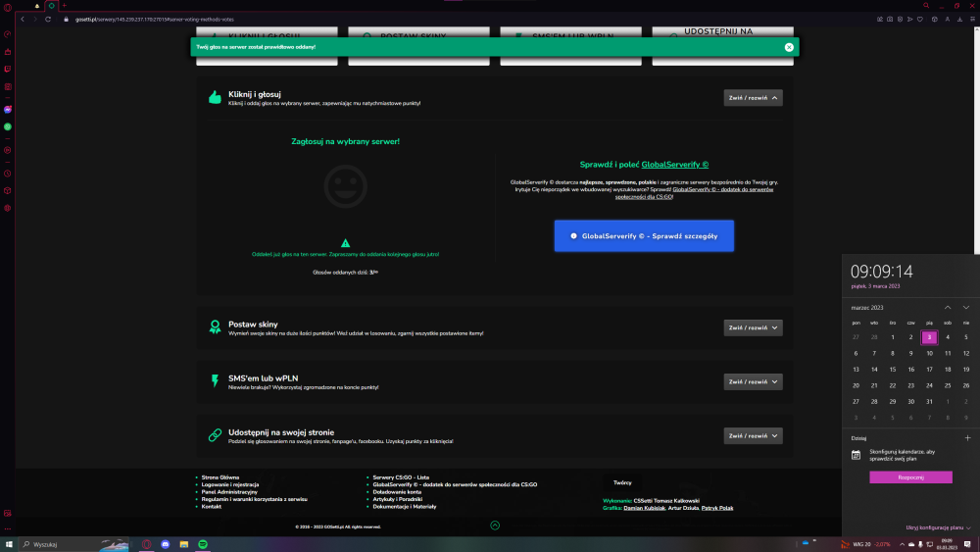
Task: Add event with plus beside Dzisiaj
Action: click(x=967, y=438)
